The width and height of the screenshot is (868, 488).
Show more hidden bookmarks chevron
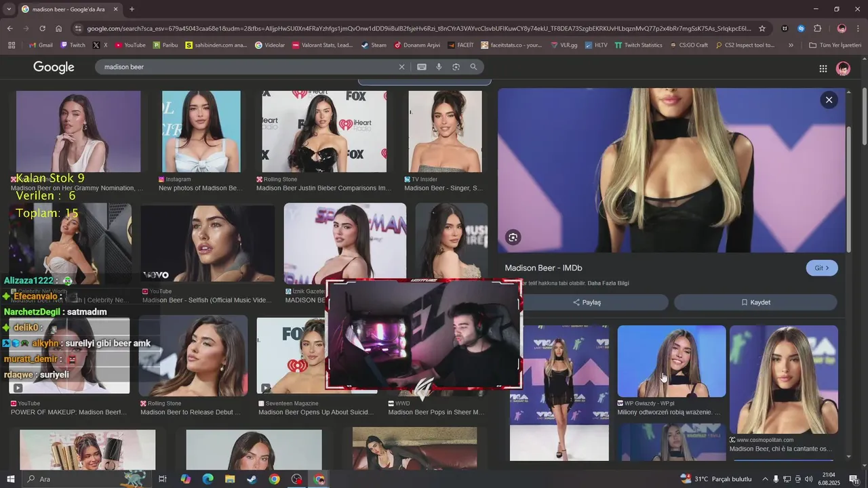[791, 45]
